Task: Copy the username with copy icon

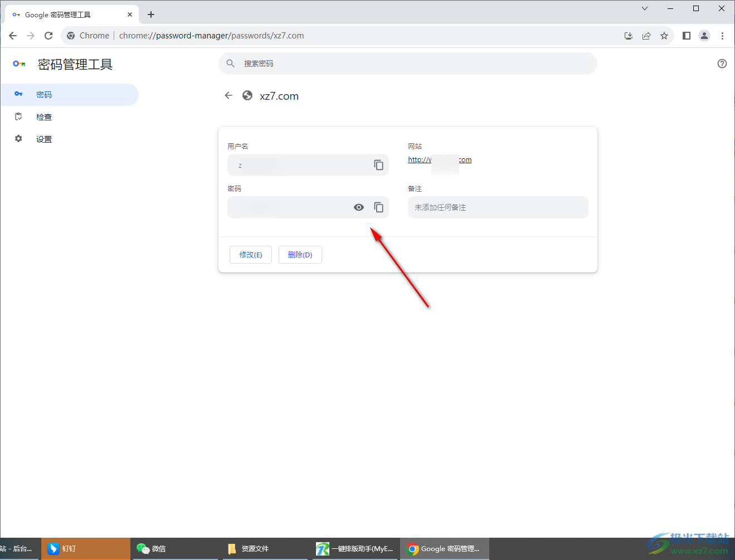Action: (x=379, y=165)
